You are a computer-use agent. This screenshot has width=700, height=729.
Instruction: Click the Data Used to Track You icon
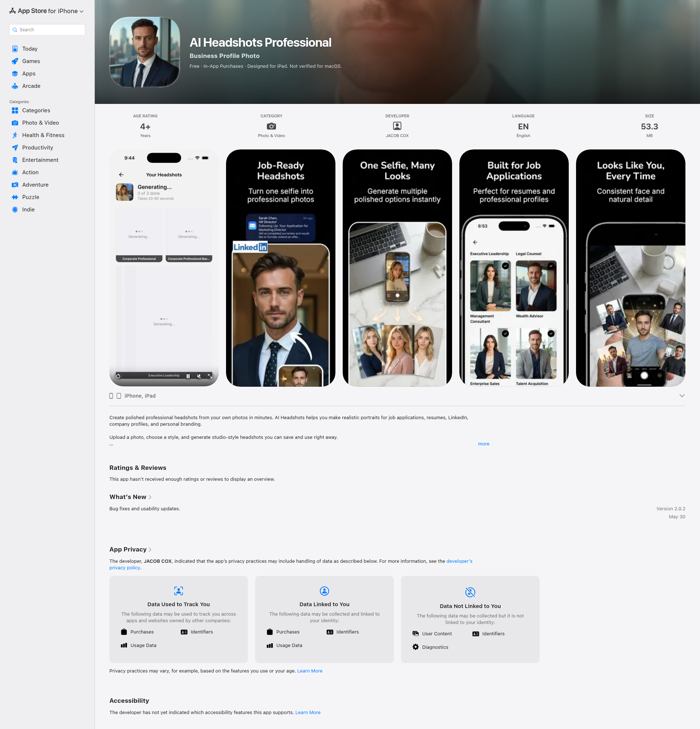(x=179, y=590)
